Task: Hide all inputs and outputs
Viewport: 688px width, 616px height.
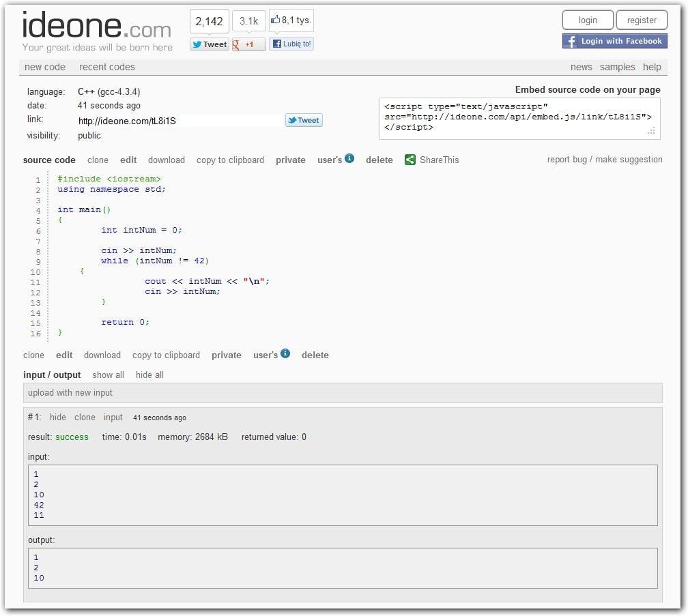Action: 149,375
